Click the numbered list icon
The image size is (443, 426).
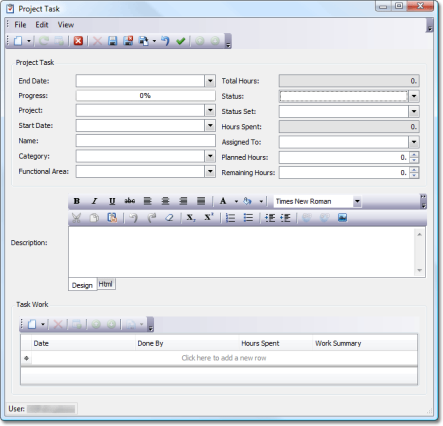coord(230,218)
